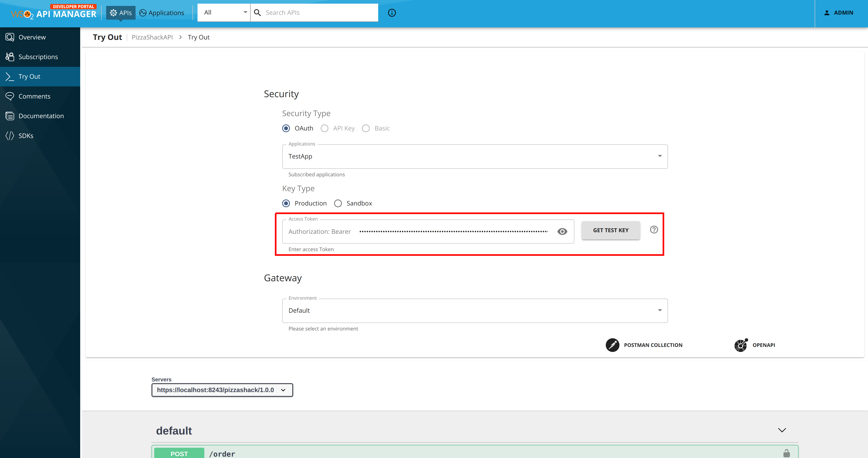Open the info icon next to the search bar
This screenshot has width=868, height=458.
(x=392, y=13)
